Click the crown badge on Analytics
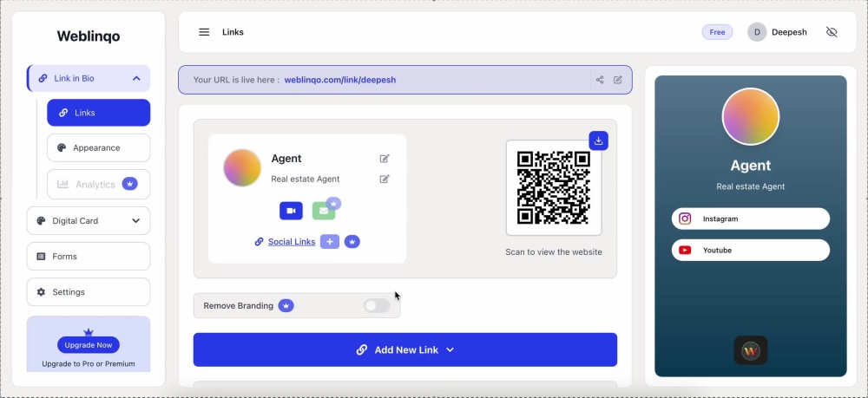868x398 pixels. 129,184
